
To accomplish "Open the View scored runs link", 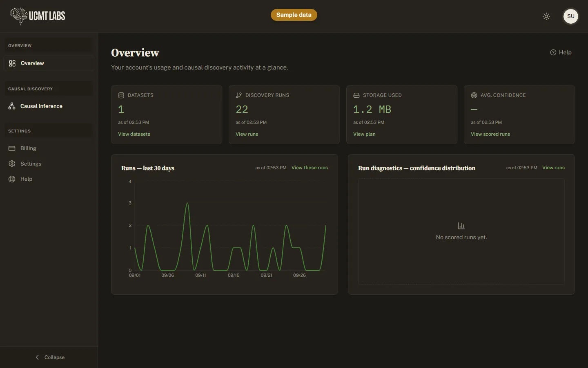I will click(490, 134).
